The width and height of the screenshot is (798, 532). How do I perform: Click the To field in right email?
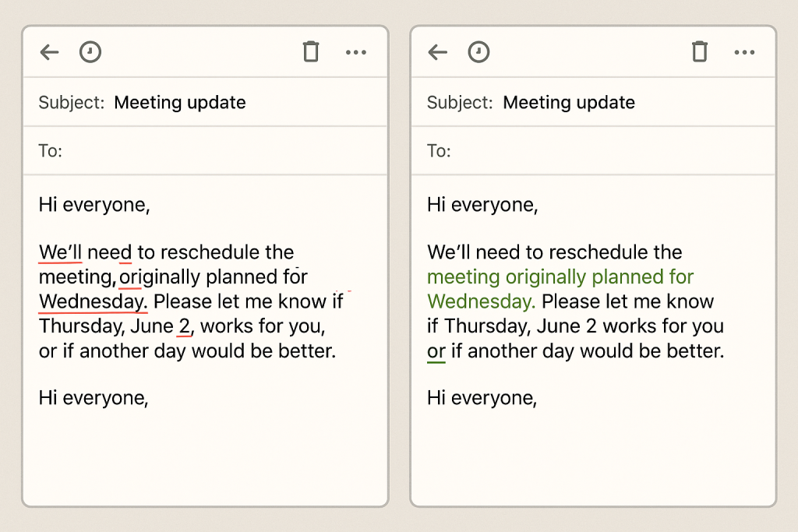[593, 150]
